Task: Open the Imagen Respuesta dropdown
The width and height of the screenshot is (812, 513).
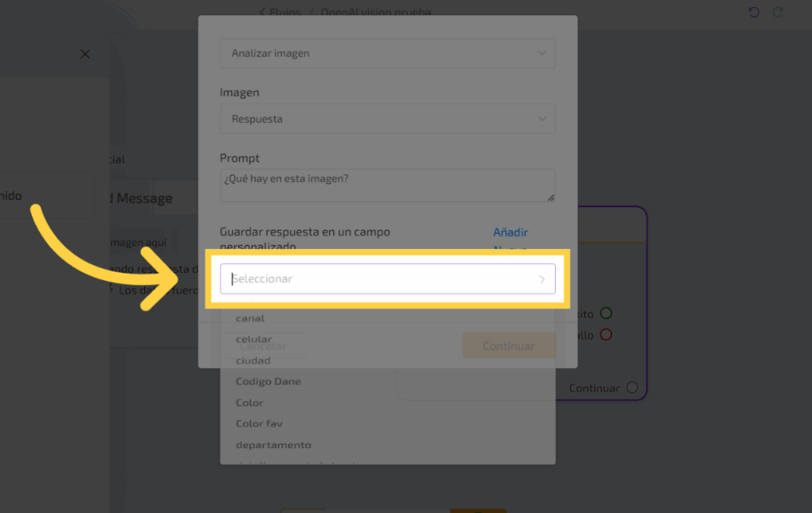Action: (387, 119)
